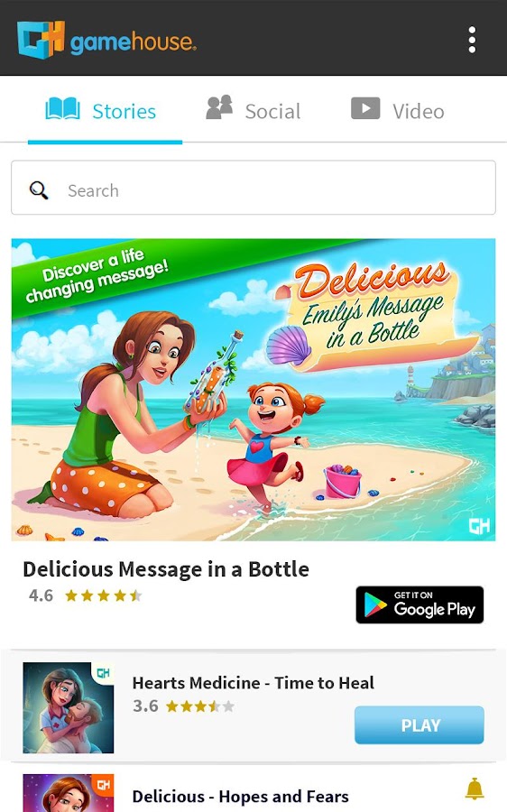Tap the GameHouse logo
The width and height of the screenshot is (507, 812).
point(106,40)
